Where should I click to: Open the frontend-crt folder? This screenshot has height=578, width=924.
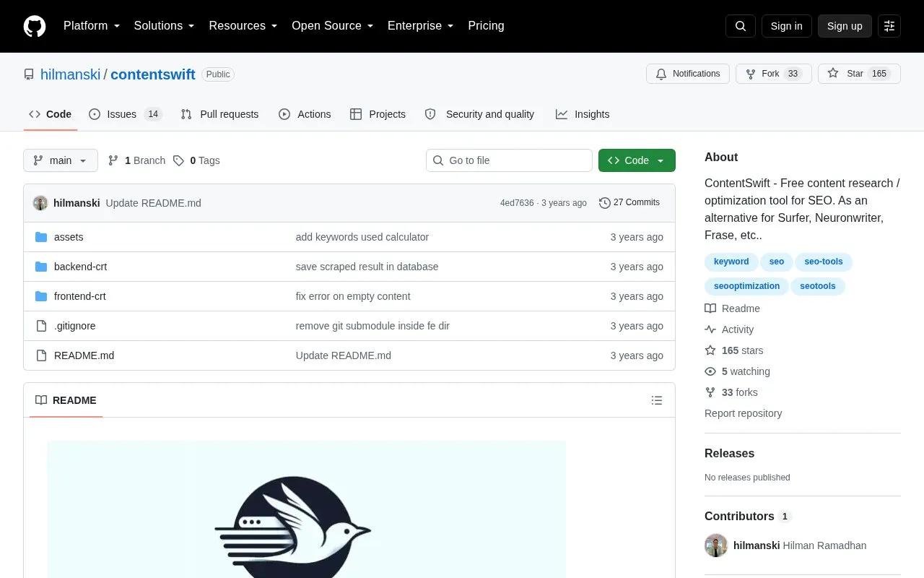[80, 296]
